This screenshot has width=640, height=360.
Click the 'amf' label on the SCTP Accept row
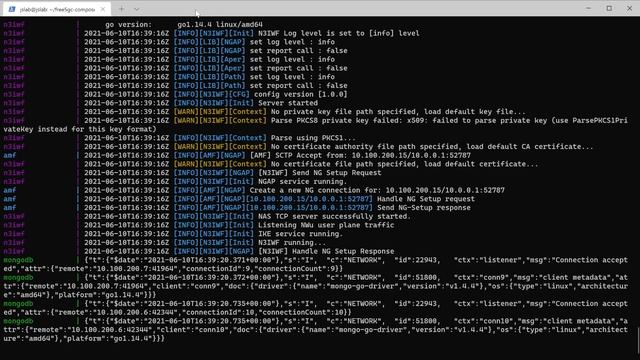tap(10, 156)
